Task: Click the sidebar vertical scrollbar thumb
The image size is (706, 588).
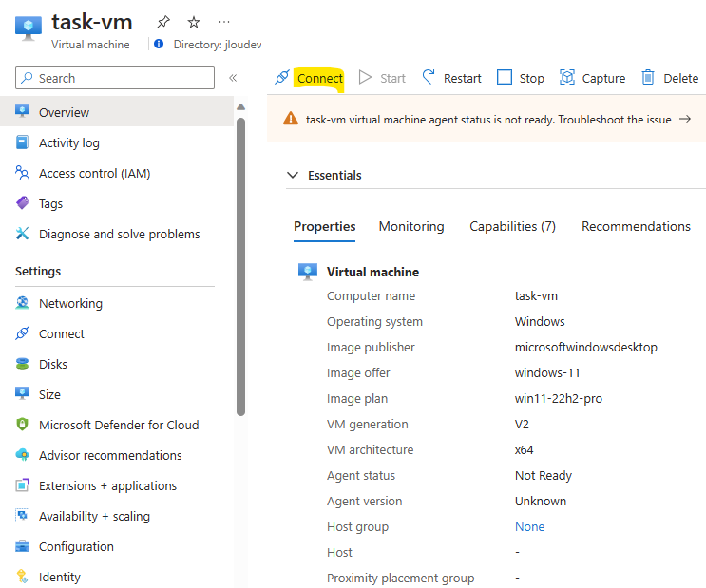Action: (x=241, y=267)
